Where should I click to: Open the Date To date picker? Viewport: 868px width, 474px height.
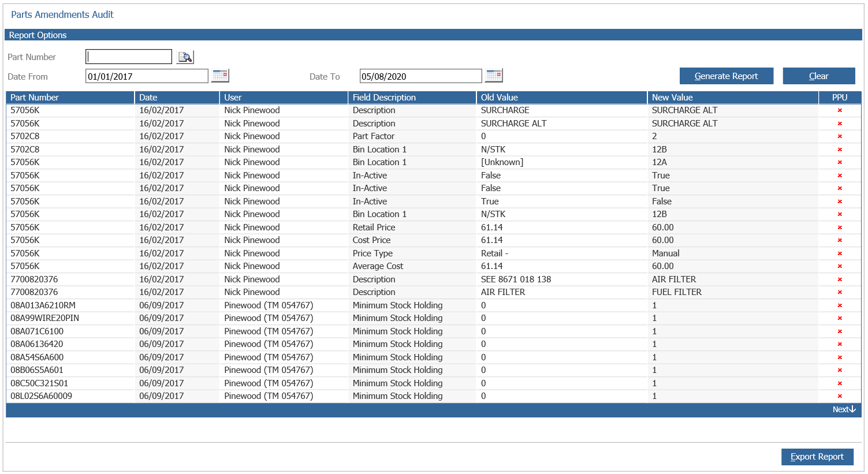tap(494, 75)
